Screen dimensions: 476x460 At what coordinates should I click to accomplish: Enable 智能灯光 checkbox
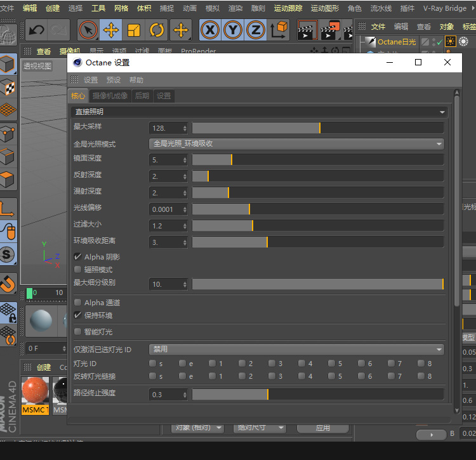77,332
